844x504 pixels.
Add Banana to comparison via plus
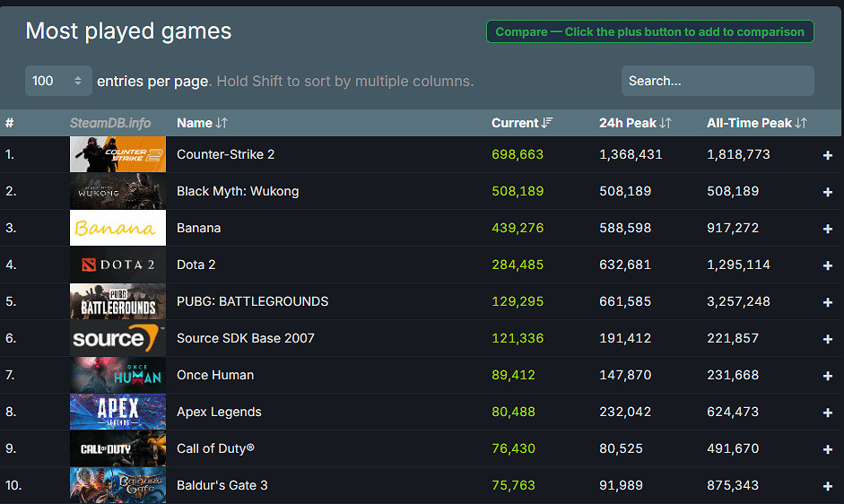click(x=827, y=229)
